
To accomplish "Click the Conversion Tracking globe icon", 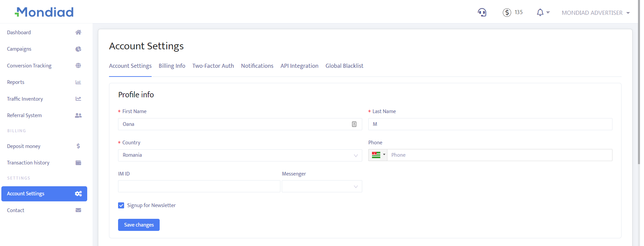I will (78, 65).
